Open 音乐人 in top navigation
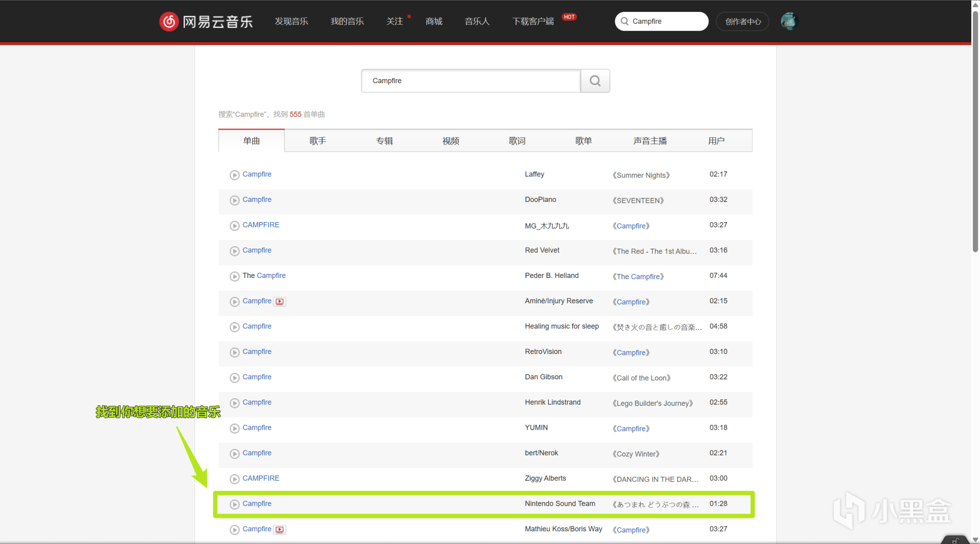Image resolution: width=980 pixels, height=544 pixels. [477, 21]
